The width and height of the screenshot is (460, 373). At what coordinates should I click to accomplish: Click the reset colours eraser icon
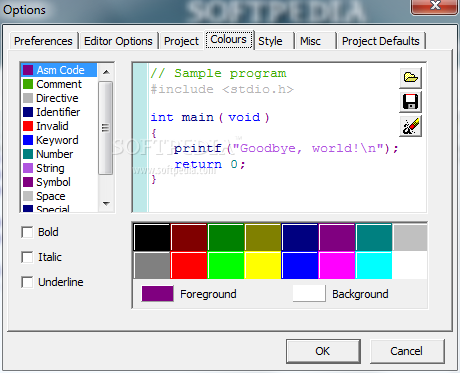click(x=411, y=126)
